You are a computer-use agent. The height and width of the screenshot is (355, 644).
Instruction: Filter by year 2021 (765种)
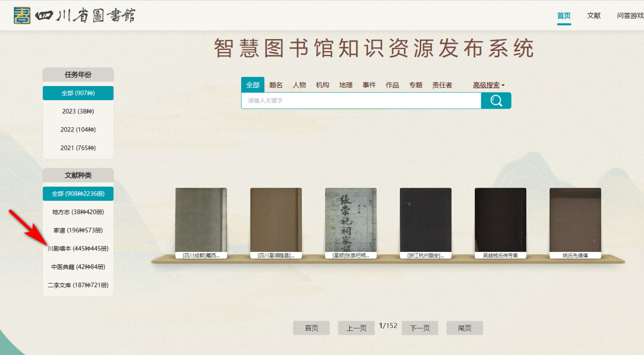[78, 148]
